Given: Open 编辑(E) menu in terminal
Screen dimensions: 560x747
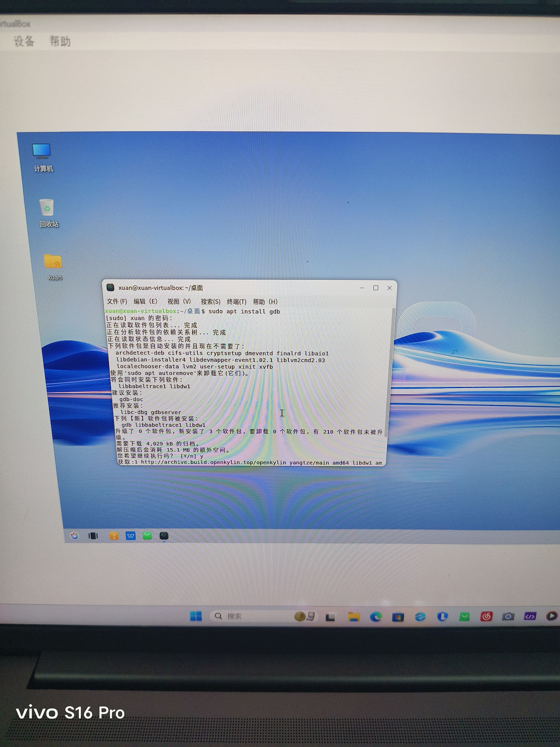Looking at the screenshot, I should (x=145, y=301).
